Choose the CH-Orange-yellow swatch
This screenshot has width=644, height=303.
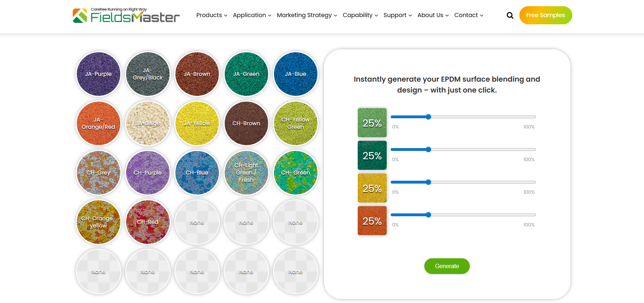[x=98, y=222]
